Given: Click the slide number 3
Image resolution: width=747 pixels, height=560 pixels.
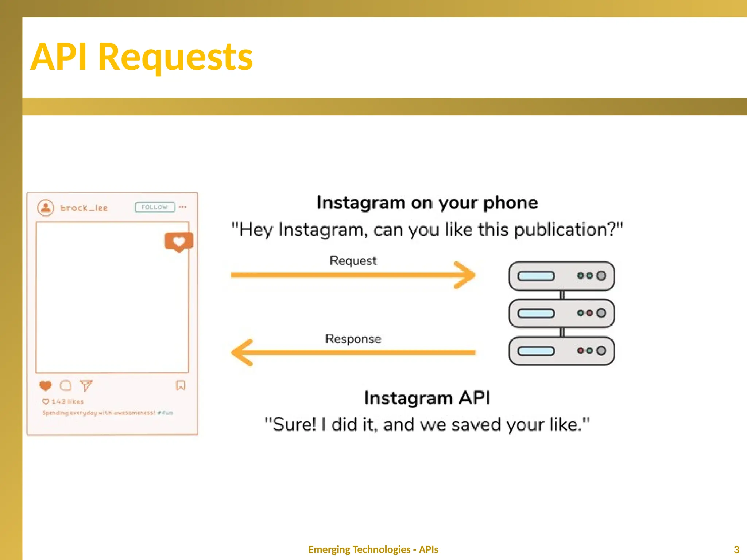Looking at the screenshot, I should coord(736,550).
